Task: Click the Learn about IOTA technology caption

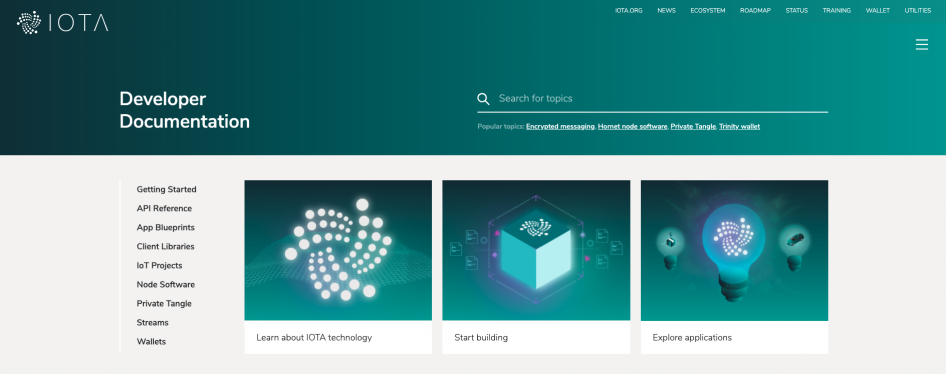Action: click(314, 338)
